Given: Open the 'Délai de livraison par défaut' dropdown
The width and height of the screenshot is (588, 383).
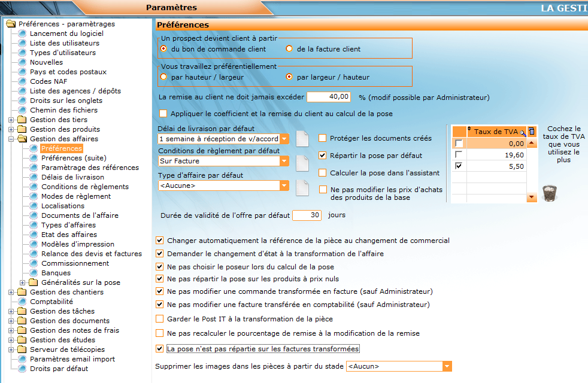Looking at the screenshot, I should (x=284, y=139).
